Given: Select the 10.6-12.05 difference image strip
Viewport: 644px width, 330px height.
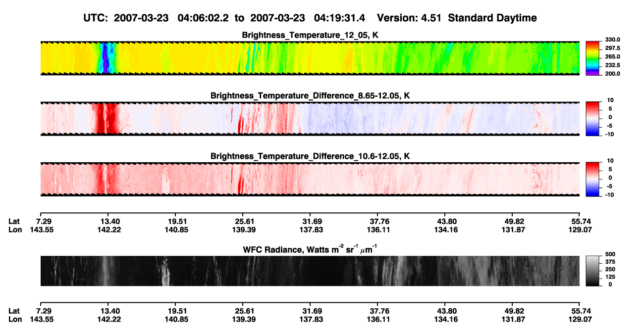Looking at the screenshot, I should pyautogui.click(x=310, y=179).
